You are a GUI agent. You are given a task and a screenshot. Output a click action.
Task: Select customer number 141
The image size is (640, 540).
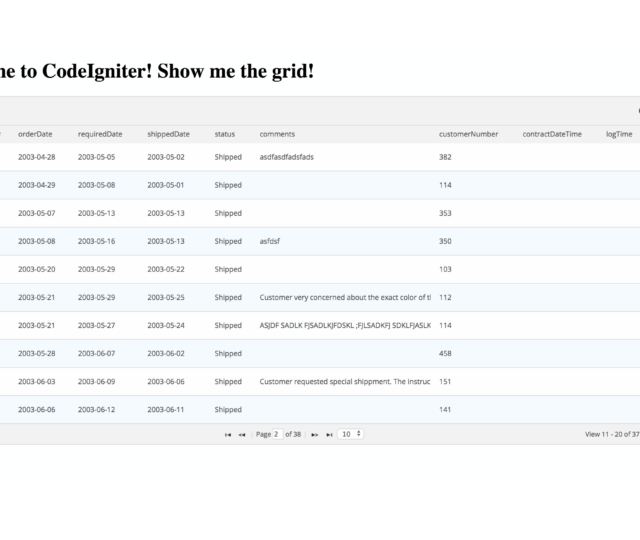pos(445,409)
